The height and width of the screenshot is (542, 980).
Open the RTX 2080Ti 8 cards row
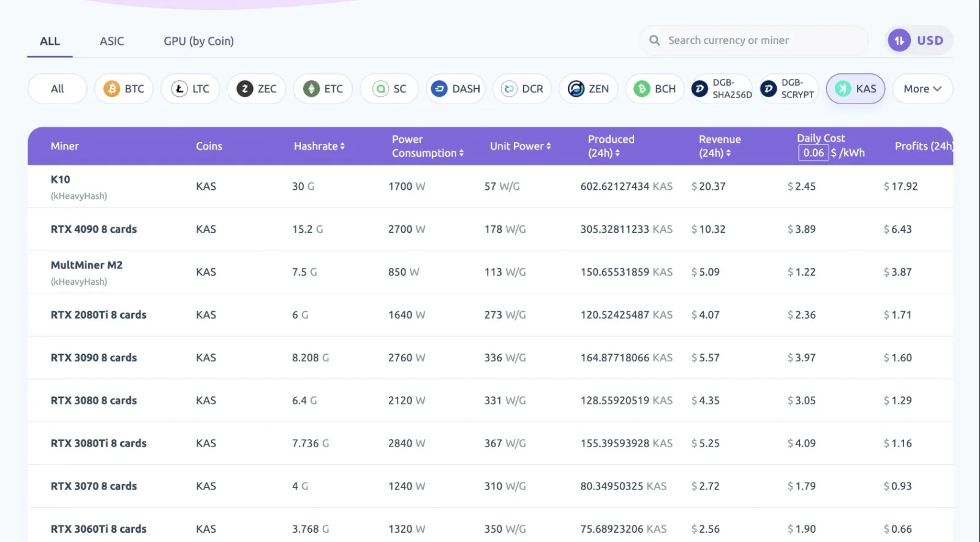click(x=490, y=315)
